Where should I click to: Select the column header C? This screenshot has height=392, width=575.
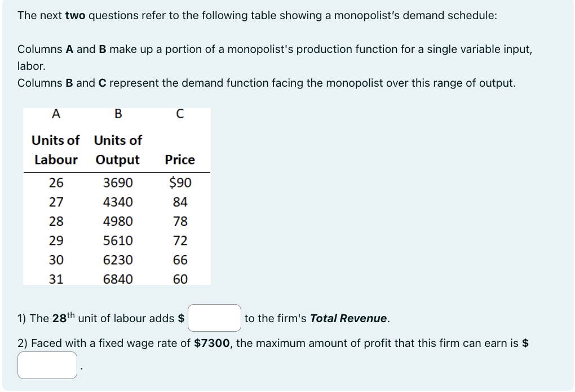(179, 114)
